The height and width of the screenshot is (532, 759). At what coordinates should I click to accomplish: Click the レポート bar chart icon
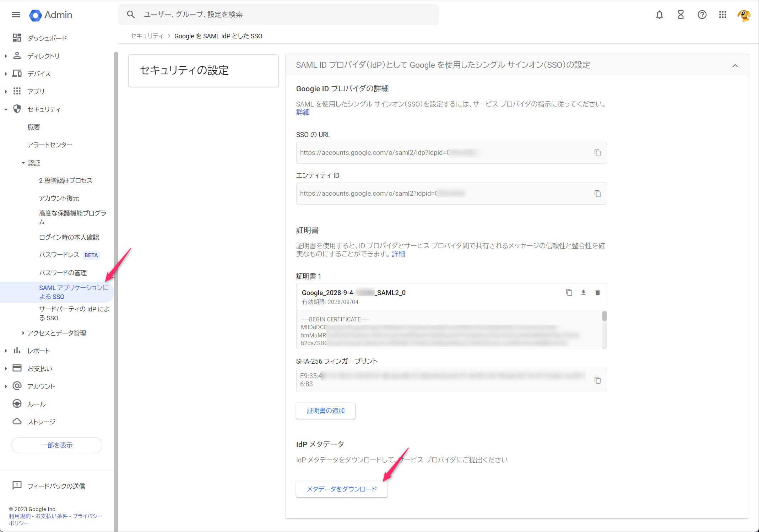pos(17,350)
